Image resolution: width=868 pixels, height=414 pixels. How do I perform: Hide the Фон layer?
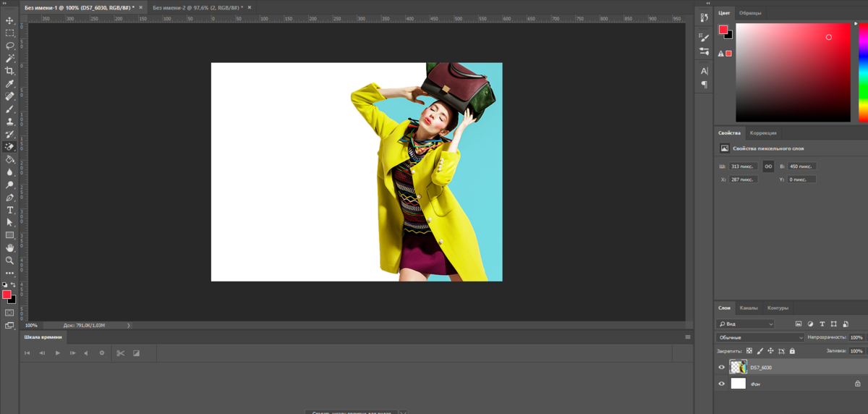pyautogui.click(x=721, y=384)
